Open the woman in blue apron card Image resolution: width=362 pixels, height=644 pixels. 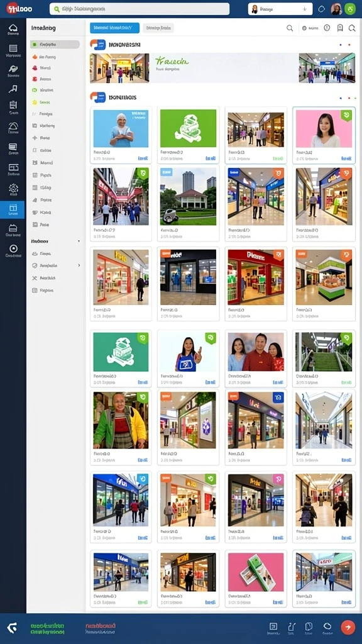coord(188,358)
